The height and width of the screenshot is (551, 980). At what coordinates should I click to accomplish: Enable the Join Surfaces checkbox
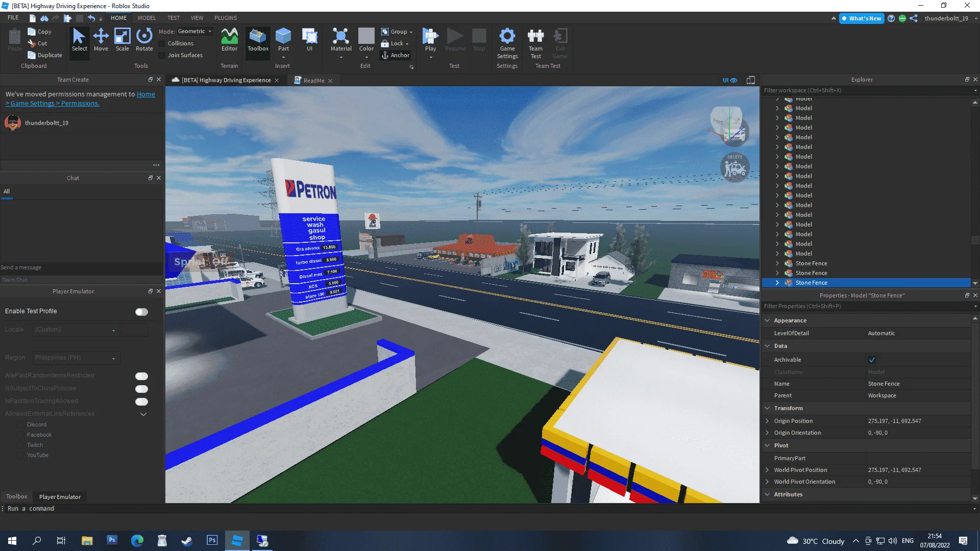(162, 56)
